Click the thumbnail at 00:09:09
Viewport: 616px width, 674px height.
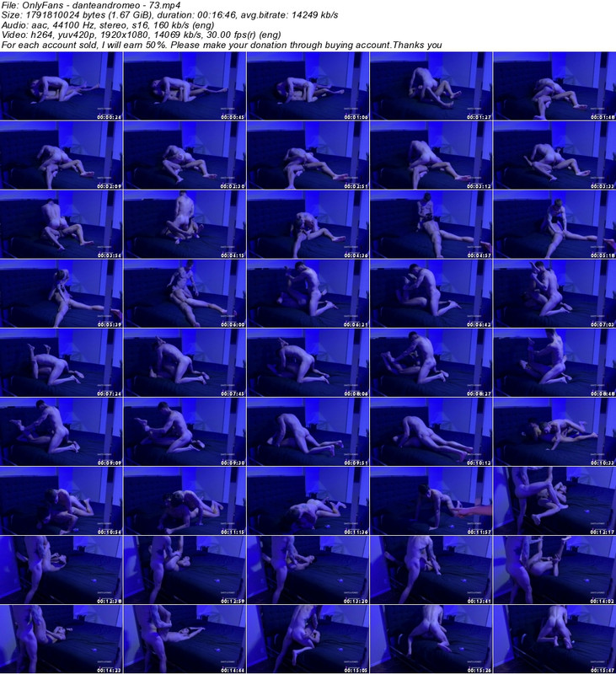point(62,431)
